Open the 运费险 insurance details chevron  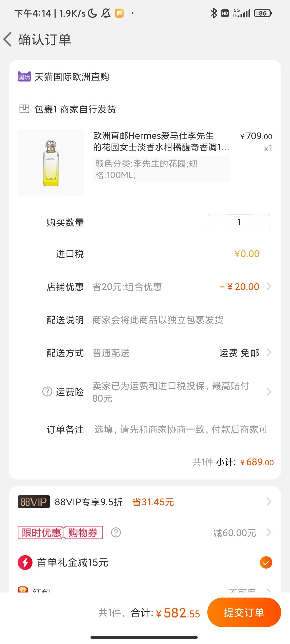[269, 392]
